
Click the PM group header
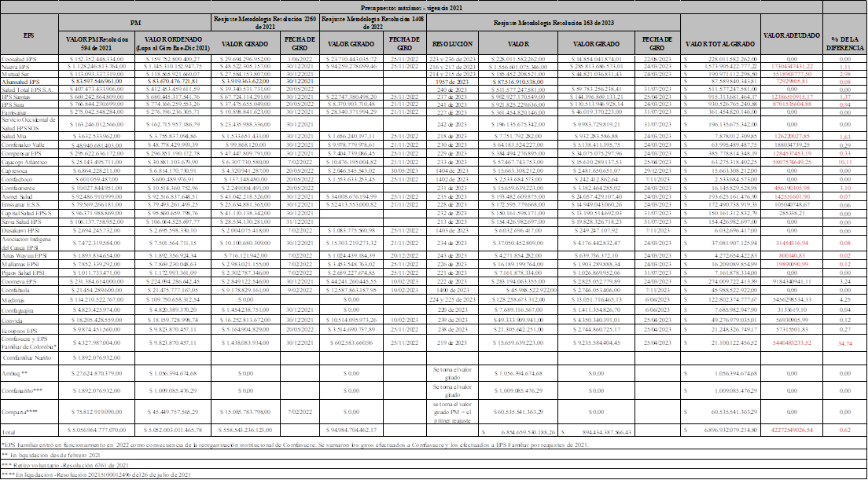(135, 24)
